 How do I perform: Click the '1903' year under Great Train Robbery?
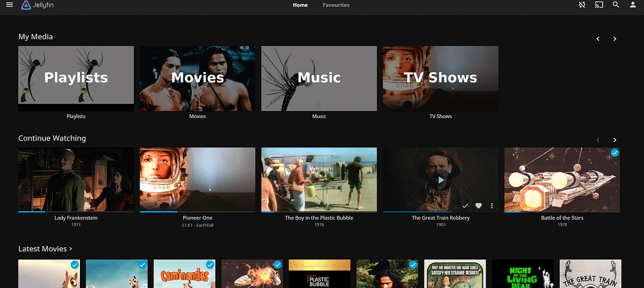click(441, 225)
